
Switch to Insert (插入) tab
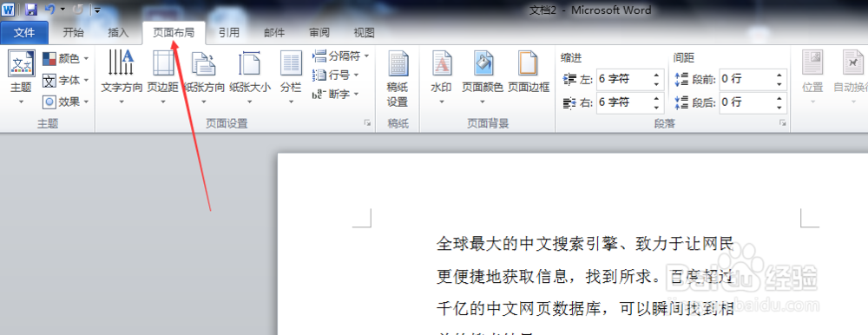point(118,33)
